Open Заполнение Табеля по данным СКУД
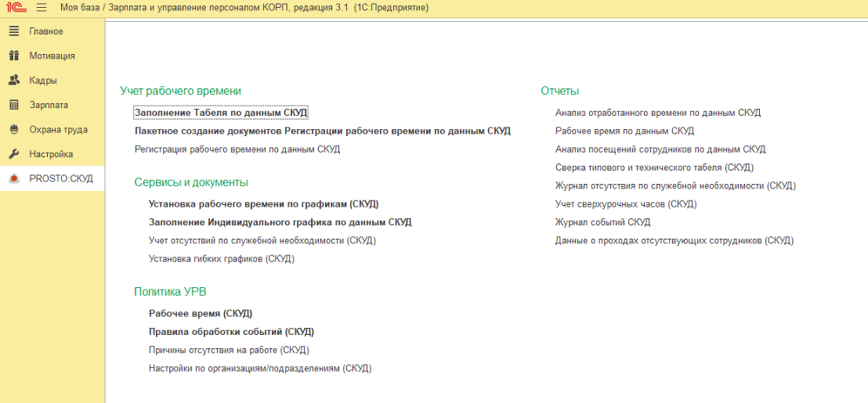The width and height of the screenshot is (868, 403). coord(221,113)
